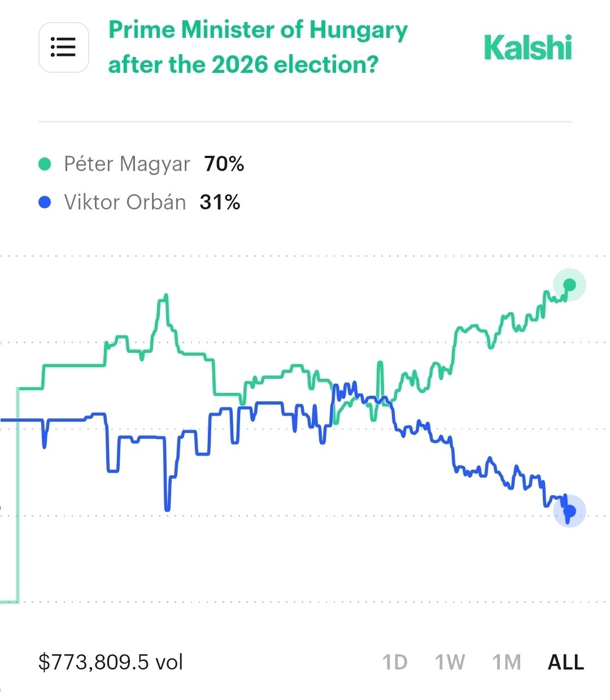
Task: Click the green Péter Magyar legend dot
Action: click(x=45, y=164)
